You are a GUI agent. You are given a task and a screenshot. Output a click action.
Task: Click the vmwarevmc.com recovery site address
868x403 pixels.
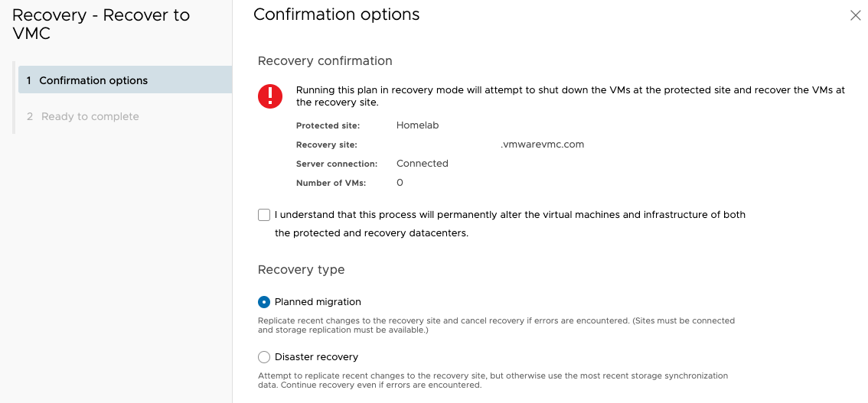[543, 144]
